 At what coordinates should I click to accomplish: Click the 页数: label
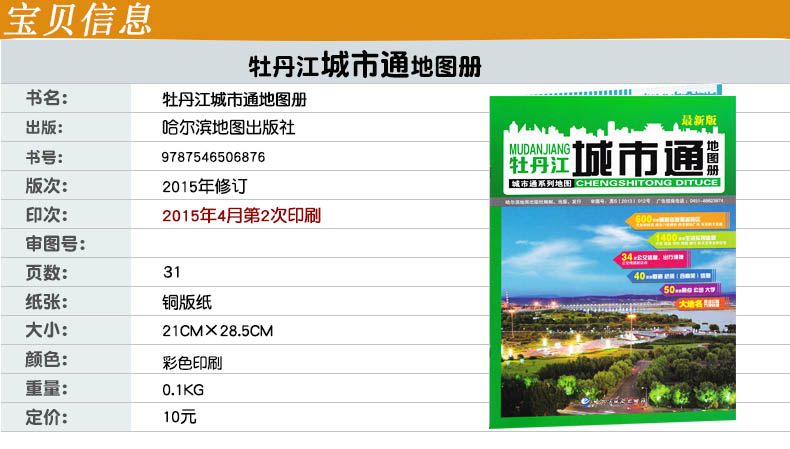46,273
